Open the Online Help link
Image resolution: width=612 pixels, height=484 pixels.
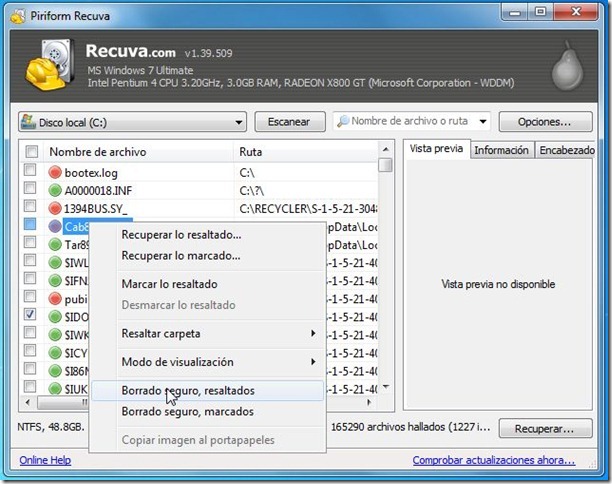point(45,460)
